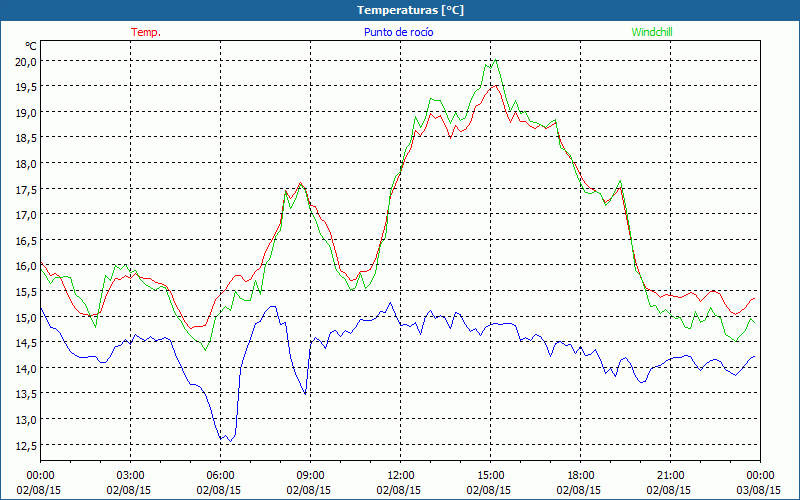Click the '06:00' time axis label
Image resolution: width=800 pixels, height=500 pixels.
[220, 476]
